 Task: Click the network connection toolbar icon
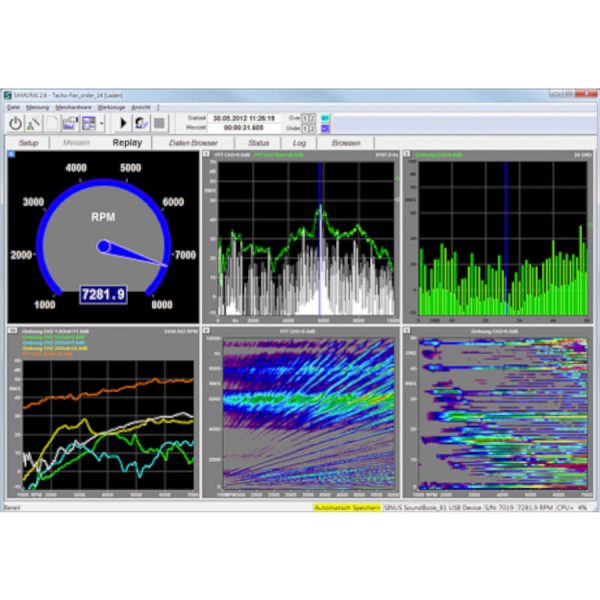pyautogui.click(x=33, y=123)
